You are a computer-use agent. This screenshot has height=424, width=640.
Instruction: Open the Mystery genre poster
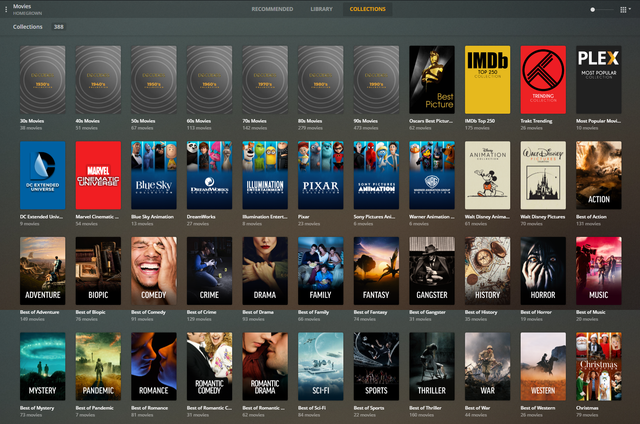42,366
